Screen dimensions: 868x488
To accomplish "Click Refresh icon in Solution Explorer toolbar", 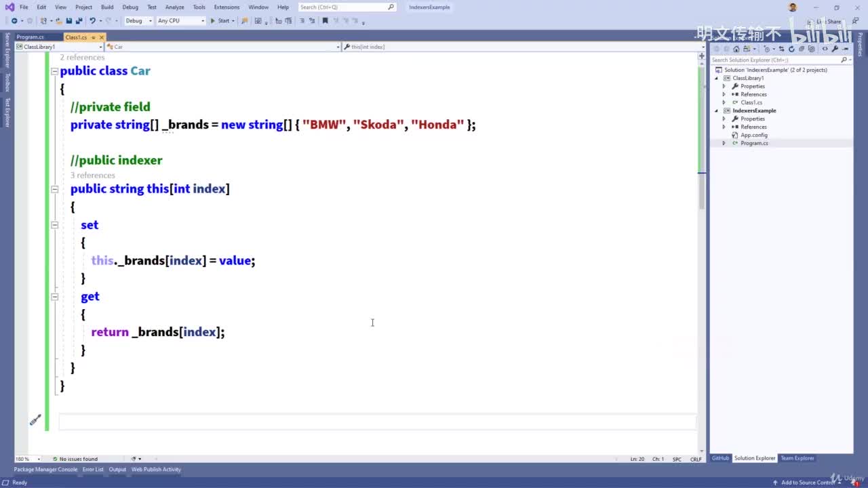I will (791, 49).
